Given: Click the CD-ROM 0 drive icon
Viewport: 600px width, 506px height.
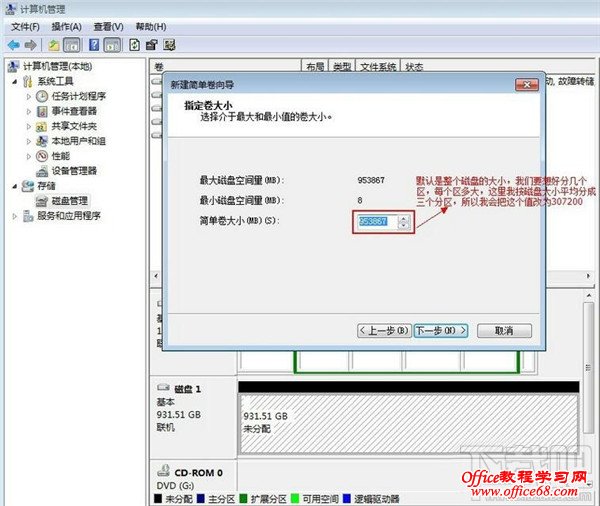Looking at the screenshot, I should tap(163, 471).
